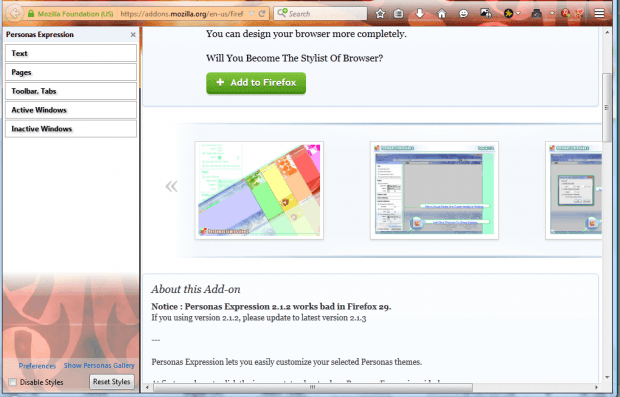Screen dimensions: 620x397
Task: Open the Downloads arrow icon
Action: click(420, 14)
